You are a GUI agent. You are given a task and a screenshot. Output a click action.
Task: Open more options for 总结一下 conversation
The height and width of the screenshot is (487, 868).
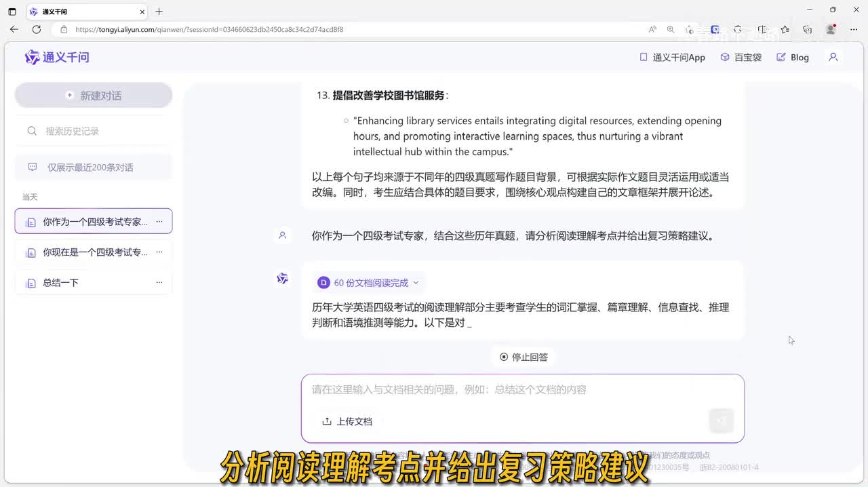point(159,283)
